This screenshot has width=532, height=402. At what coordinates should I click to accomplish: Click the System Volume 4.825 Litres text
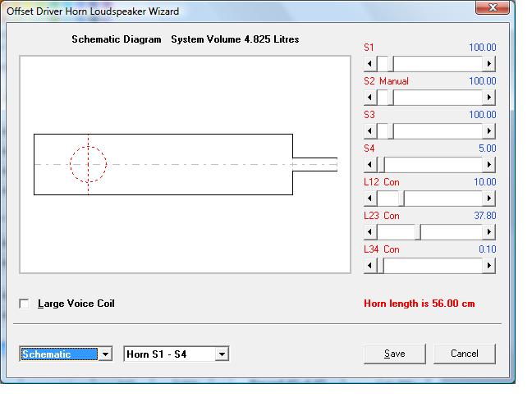point(235,39)
